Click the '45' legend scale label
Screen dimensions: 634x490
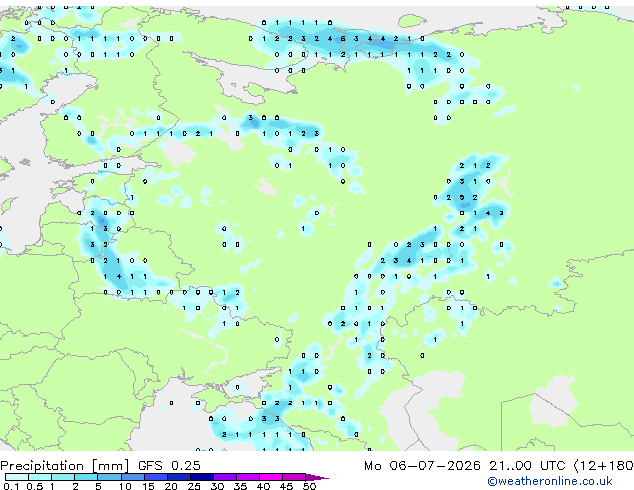click(x=286, y=486)
